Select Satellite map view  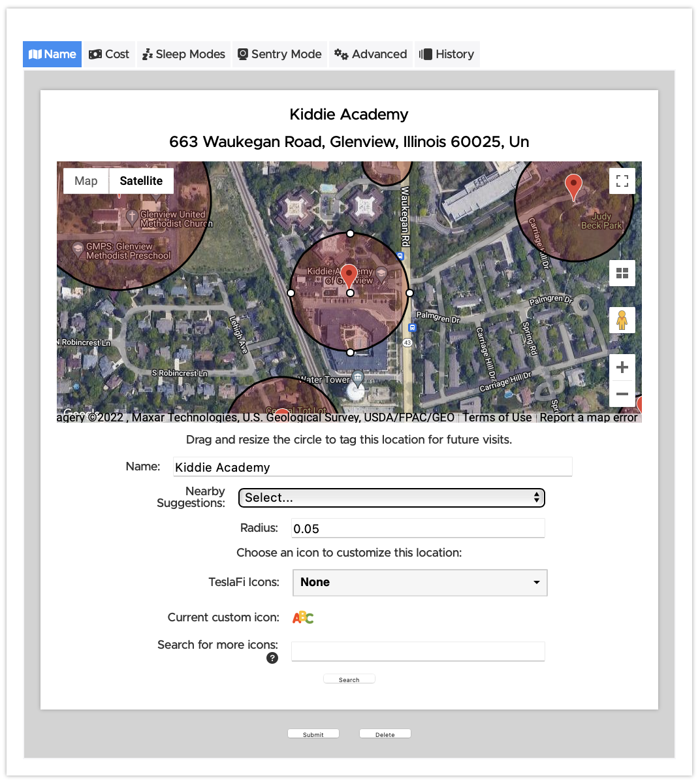(141, 181)
